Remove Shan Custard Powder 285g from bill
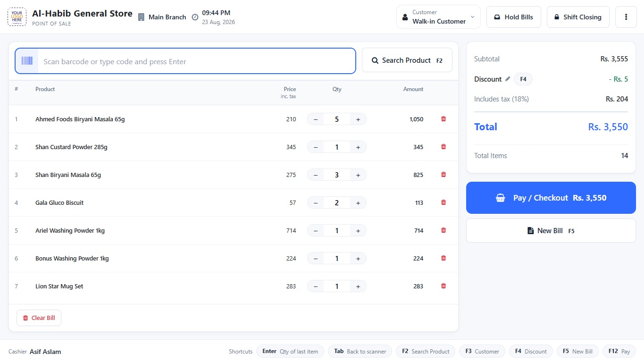644x362 pixels. coord(443,147)
